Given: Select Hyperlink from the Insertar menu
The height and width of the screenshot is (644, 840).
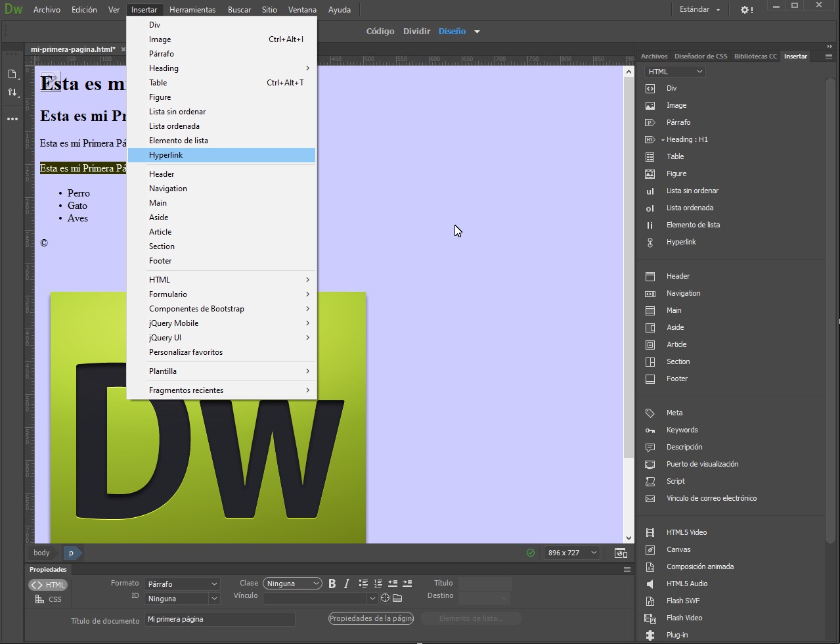Looking at the screenshot, I should pyautogui.click(x=222, y=155).
